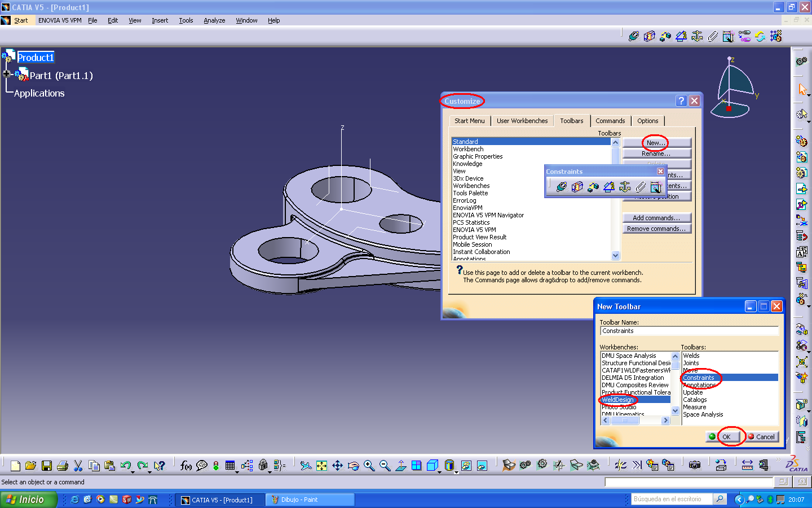This screenshot has height=508, width=812.
Task: Open the Analyze menu
Action: (x=214, y=20)
